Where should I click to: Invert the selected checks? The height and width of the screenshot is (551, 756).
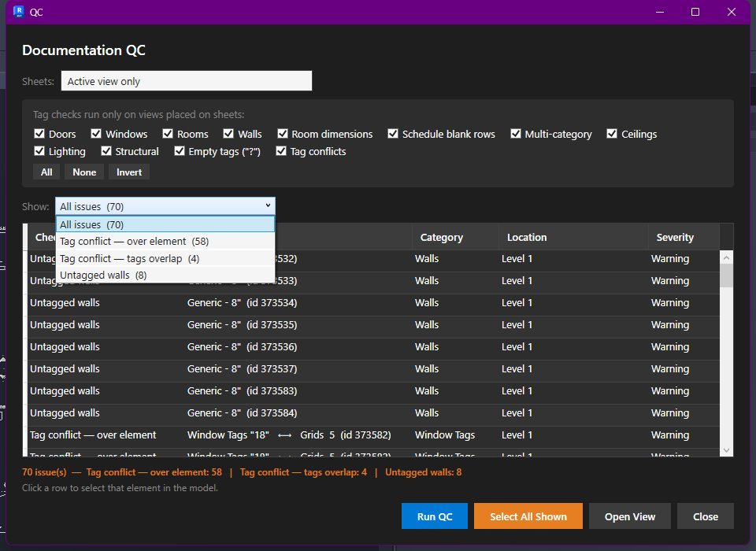coord(128,172)
